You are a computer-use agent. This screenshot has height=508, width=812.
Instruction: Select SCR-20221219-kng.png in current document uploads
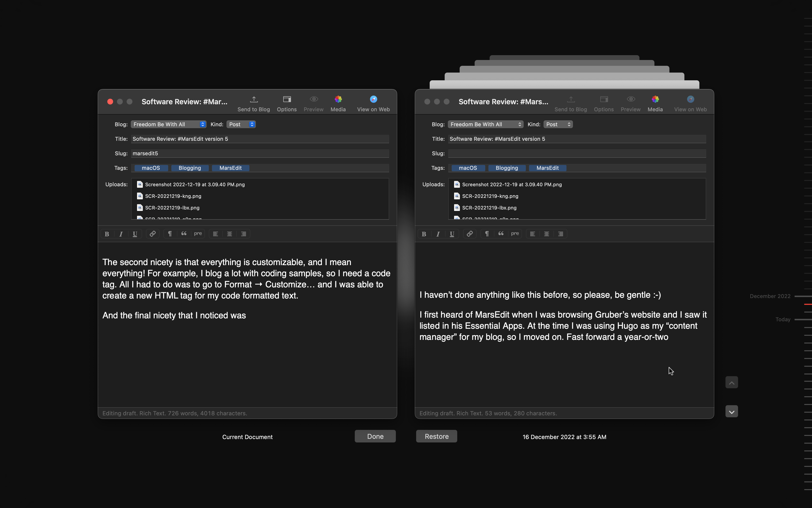(169, 196)
